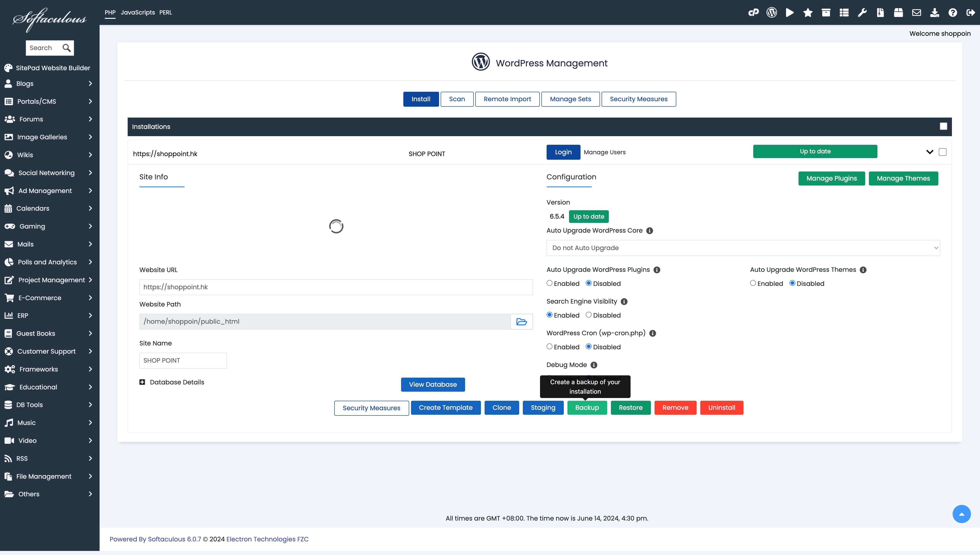Click the E-Commerce shopping cart icon
The height and width of the screenshot is (555, 980).
9,298
